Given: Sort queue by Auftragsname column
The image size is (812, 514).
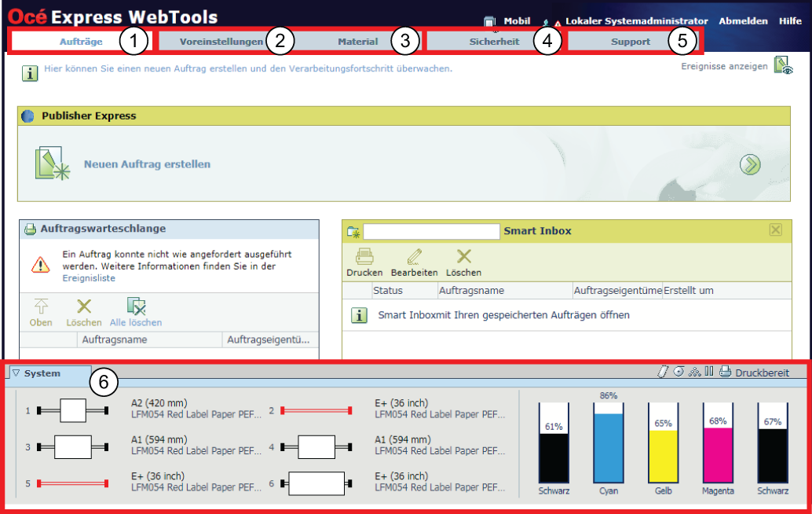Looking at the screenshot, I should click(x=150, y=340).
